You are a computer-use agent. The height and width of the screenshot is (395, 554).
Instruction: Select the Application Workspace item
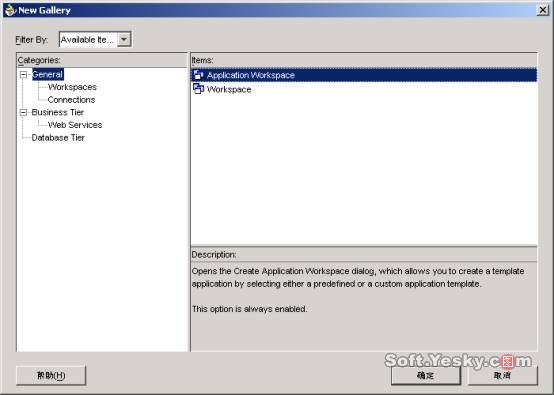click(x=364, y=75)
